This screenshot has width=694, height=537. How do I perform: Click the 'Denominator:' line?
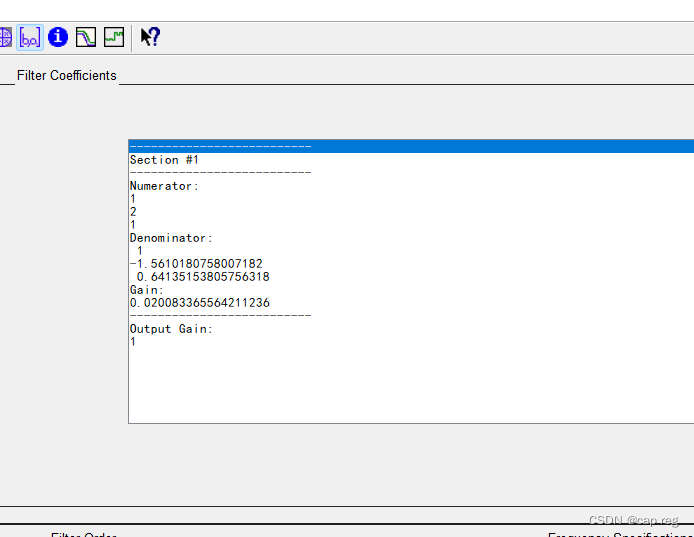(171, 238)
